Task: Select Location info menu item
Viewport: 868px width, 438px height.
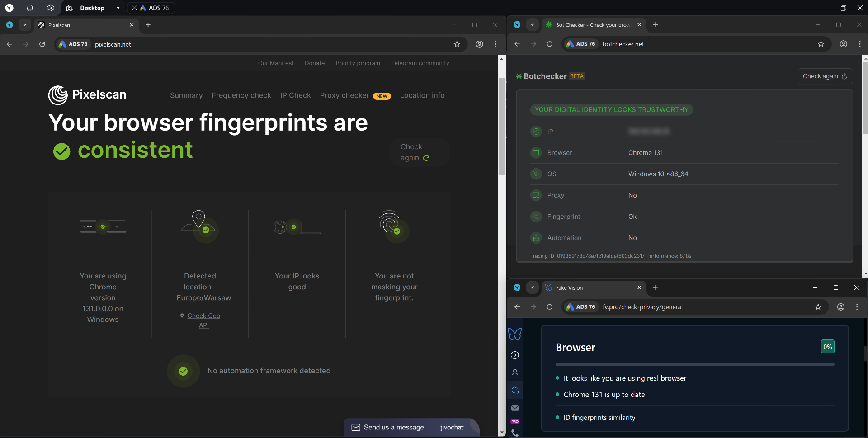Action: point(422,95)
